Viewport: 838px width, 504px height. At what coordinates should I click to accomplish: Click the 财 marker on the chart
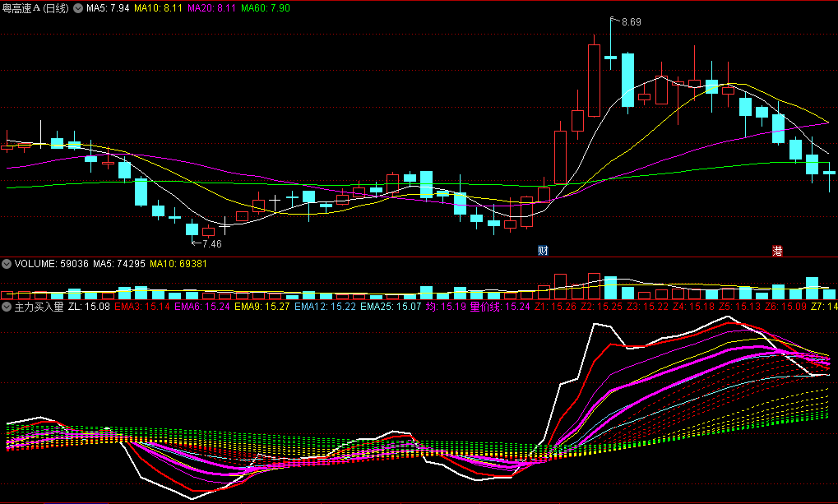point(543,251)
